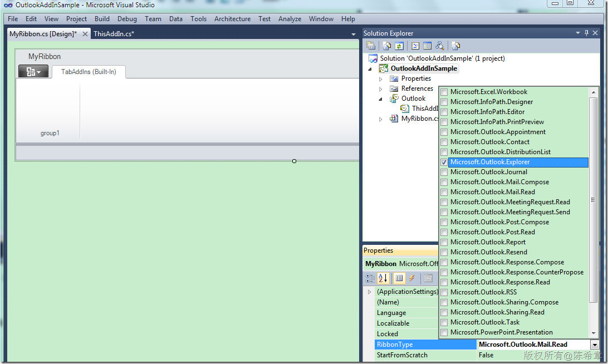This screenshot has height=364, width=608.
Task: Check Microsoft.Outlook.Task
Action: pyautogui.click(x=444, y=322)
